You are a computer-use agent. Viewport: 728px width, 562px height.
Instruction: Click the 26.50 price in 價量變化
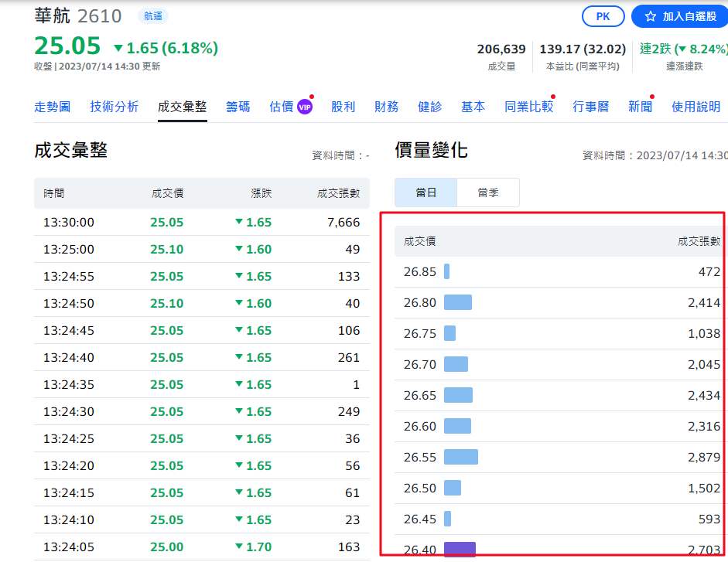coord(420,489)
